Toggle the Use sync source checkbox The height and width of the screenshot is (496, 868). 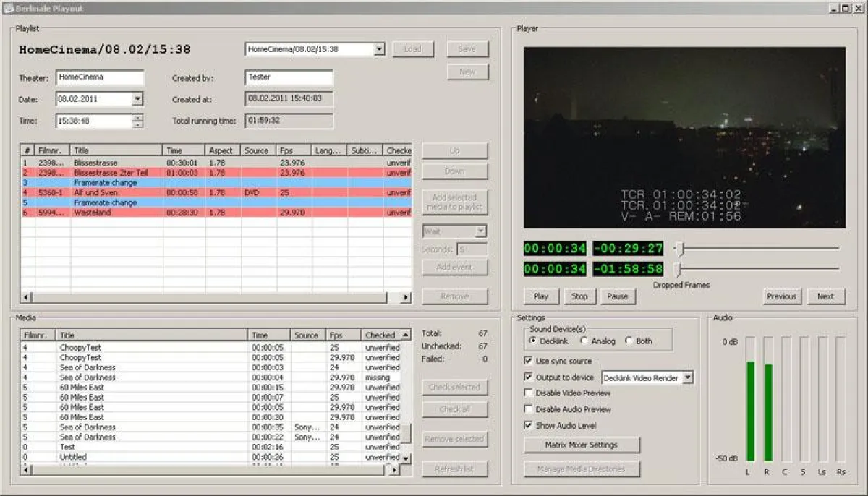point(528,361)
